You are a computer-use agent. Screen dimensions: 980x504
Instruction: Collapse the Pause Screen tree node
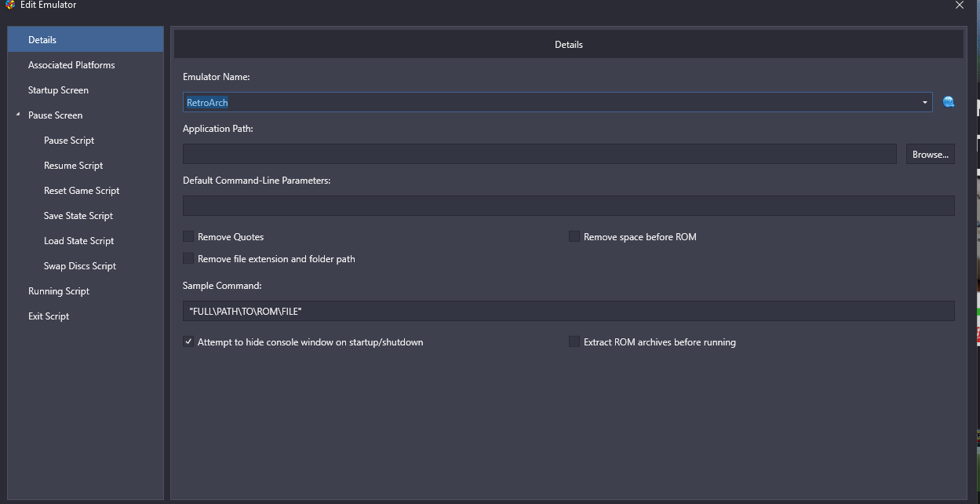(x=18, y=115)
